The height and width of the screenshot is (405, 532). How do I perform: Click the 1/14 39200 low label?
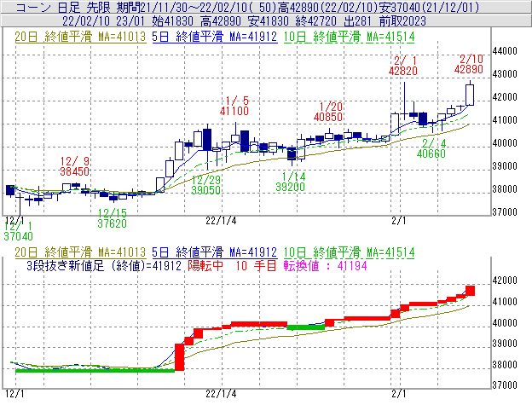(291, 182)
